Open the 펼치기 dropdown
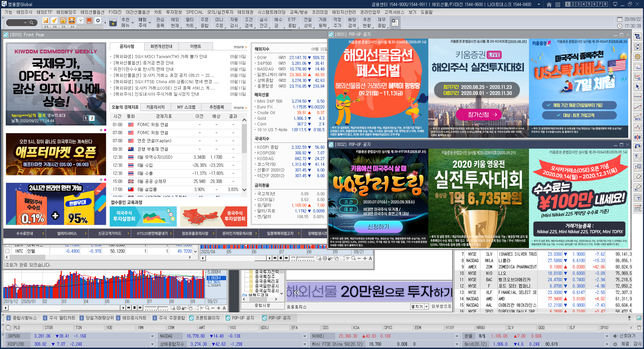Image resolution: width=644 pixels, height=349 pixels. (427, 307)
